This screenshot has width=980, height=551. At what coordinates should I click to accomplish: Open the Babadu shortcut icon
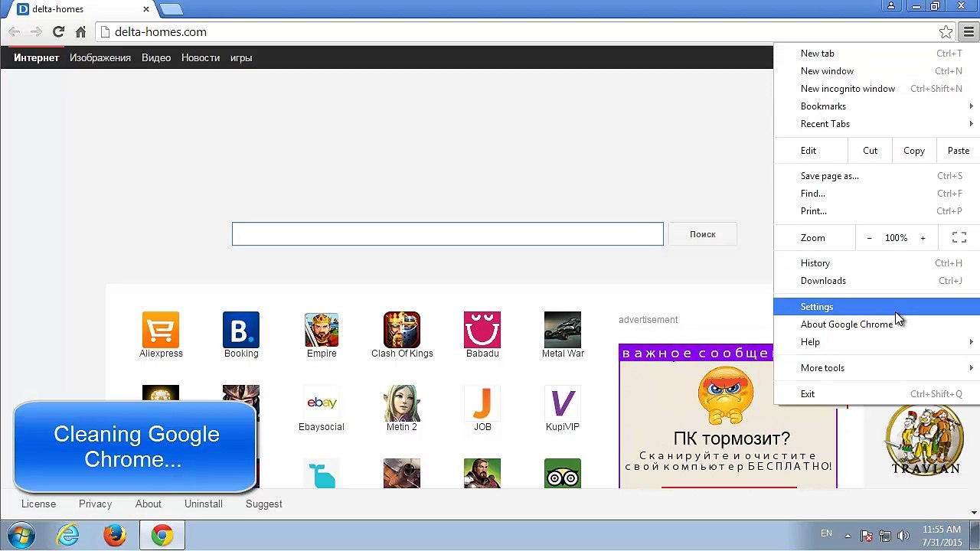coord(482,330)
